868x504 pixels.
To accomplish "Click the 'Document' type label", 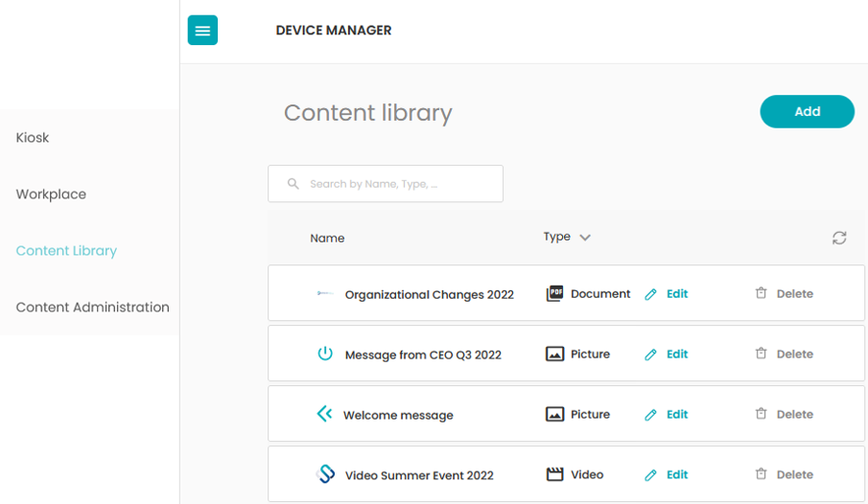I will tap(600, 294).
